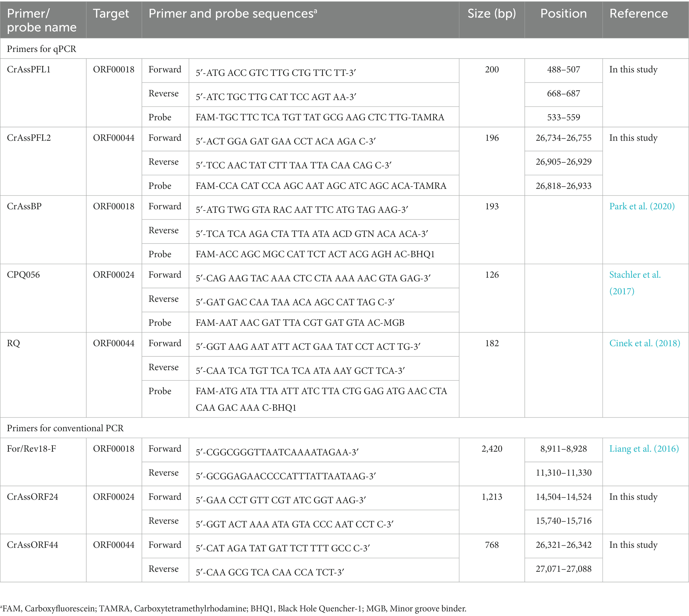Screen dimensions: 689x616
Task: Select sequence 5′-CAT AGA TAT GAT TCT TTT GCC C-3′
Action: (283, 548)
